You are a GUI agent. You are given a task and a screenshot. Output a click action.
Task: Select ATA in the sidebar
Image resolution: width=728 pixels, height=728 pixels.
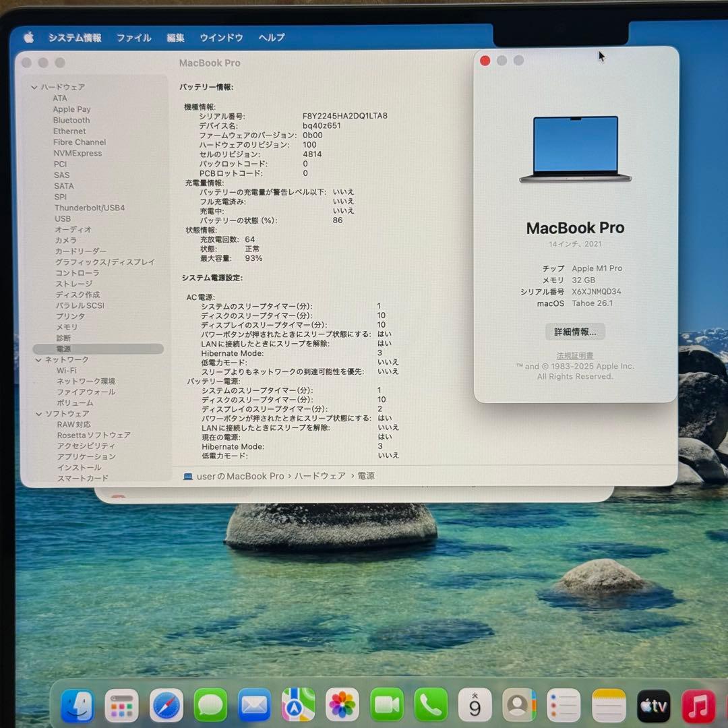60,98
